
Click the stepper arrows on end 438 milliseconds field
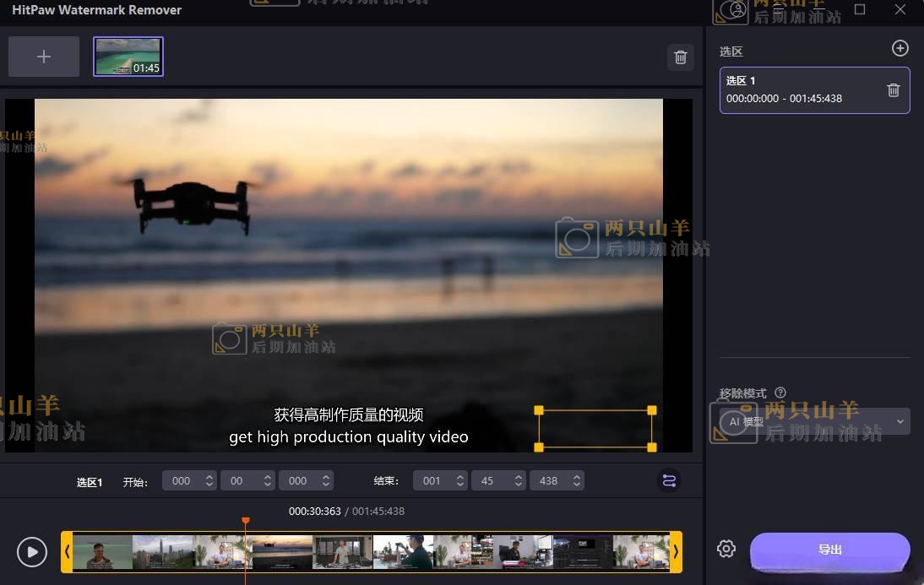click(576, 480)
